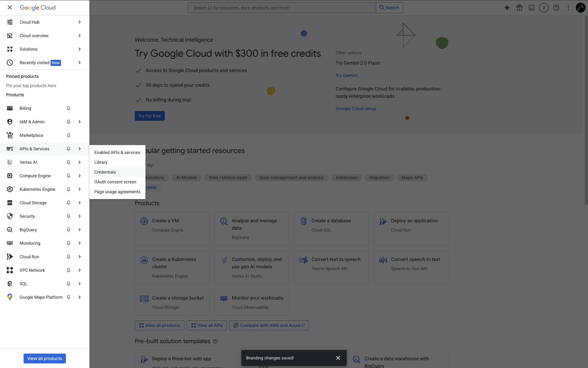588x368 pixels.
Task: Expand the Recently visited submenu chevron
Action: 80,63
